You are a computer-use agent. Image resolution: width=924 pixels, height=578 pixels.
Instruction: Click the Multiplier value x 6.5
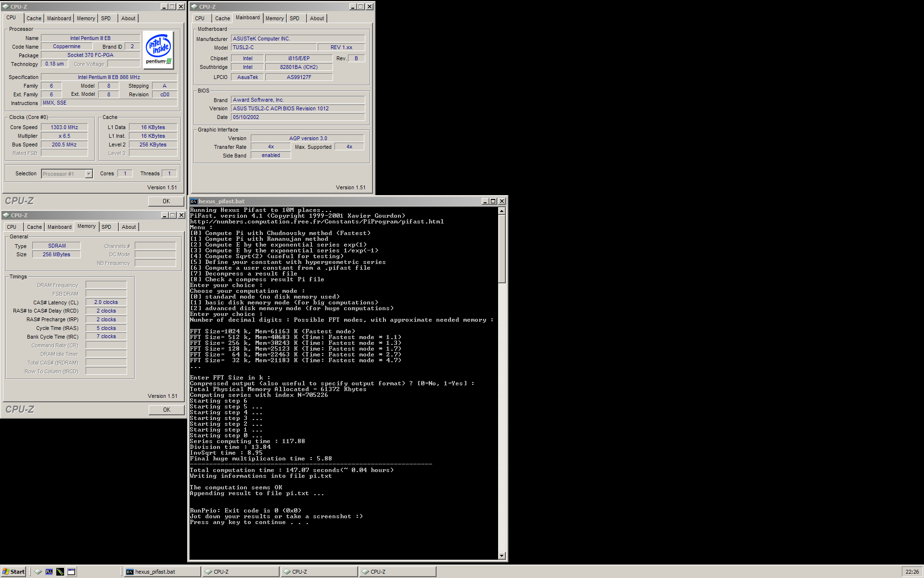coord(64,136)
